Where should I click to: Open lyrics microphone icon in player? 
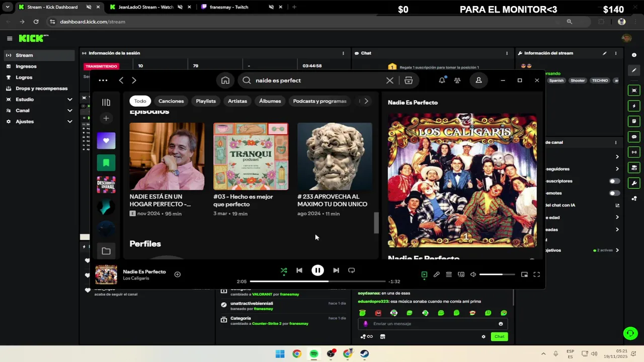point(437,275)
